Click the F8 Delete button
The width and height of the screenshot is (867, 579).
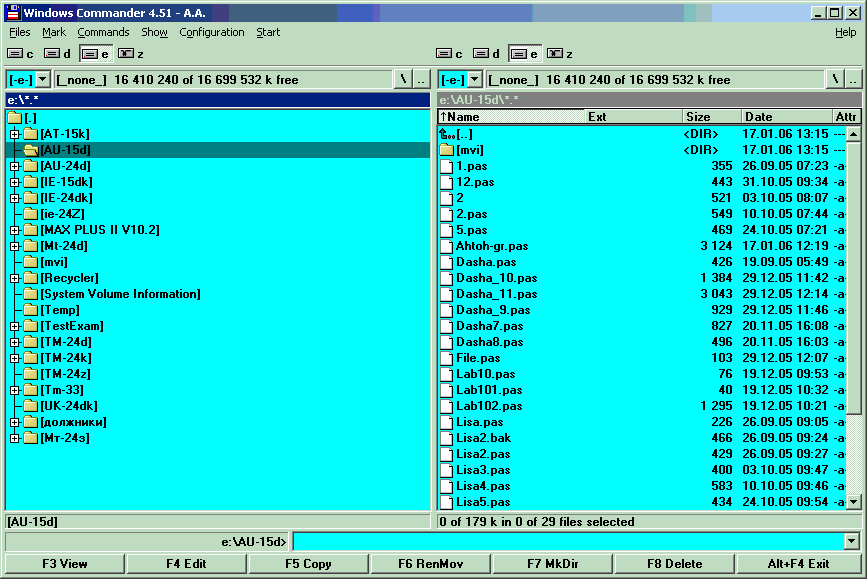click(675, 564)
